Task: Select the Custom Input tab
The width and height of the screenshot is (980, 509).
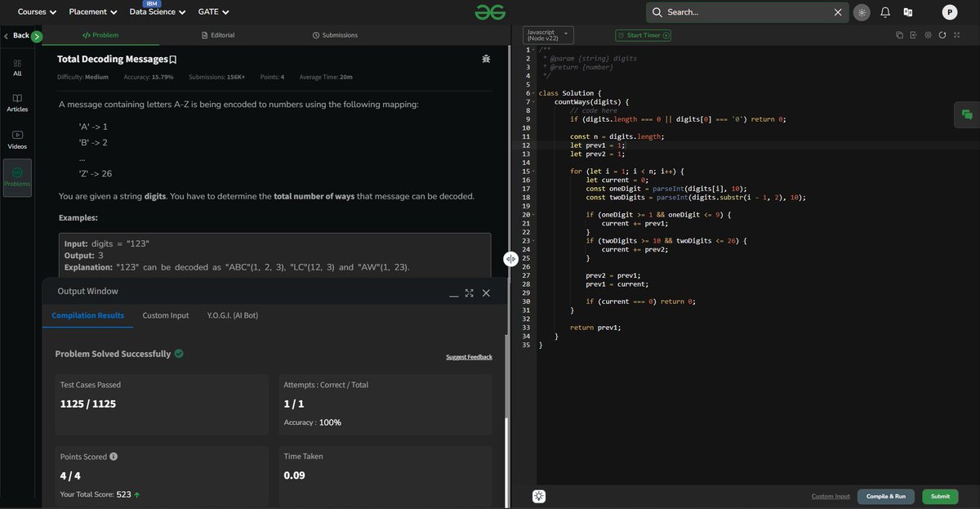Action: pos(166,315)
